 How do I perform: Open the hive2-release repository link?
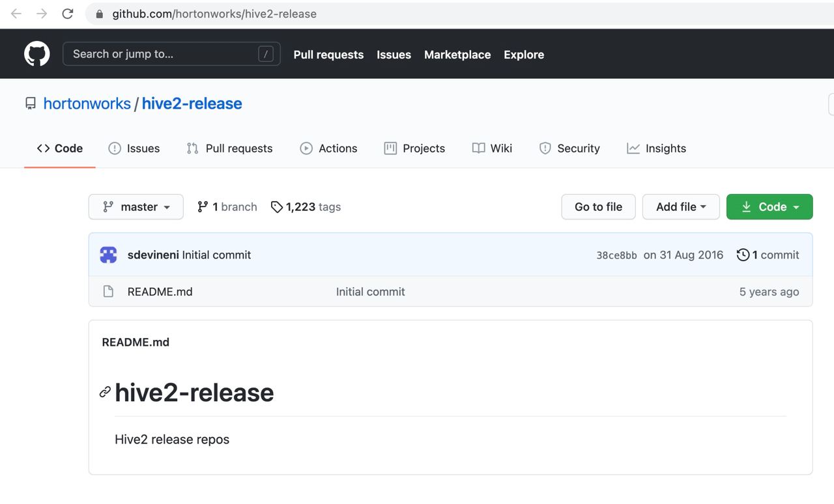point(192,104)
